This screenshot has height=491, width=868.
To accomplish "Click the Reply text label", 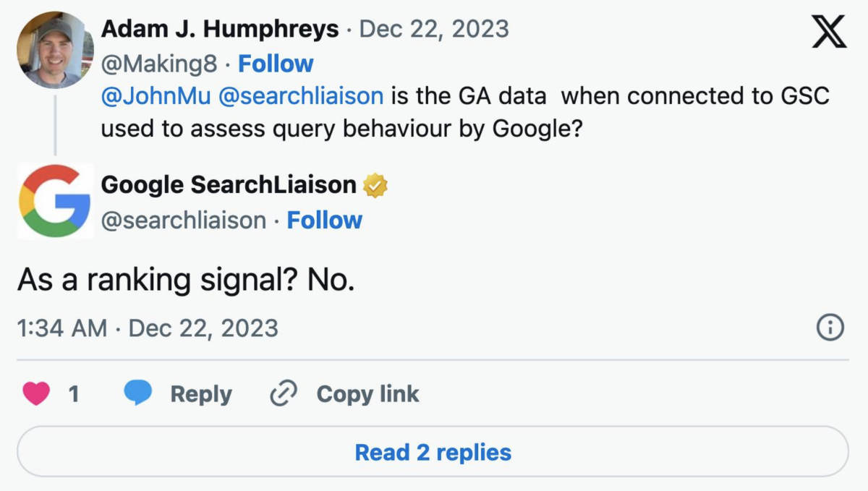I will pyautogui.click(x=201, y=394).
